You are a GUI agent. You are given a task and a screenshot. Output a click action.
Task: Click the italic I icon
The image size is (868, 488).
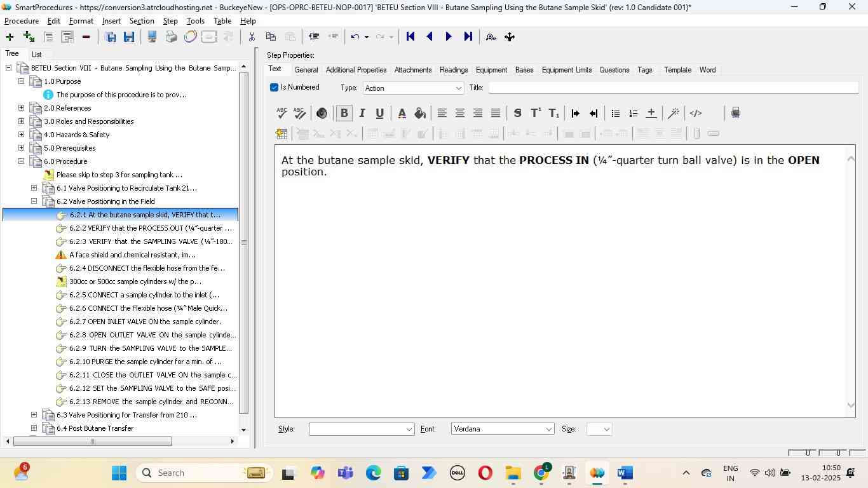[x=362, y=113]
